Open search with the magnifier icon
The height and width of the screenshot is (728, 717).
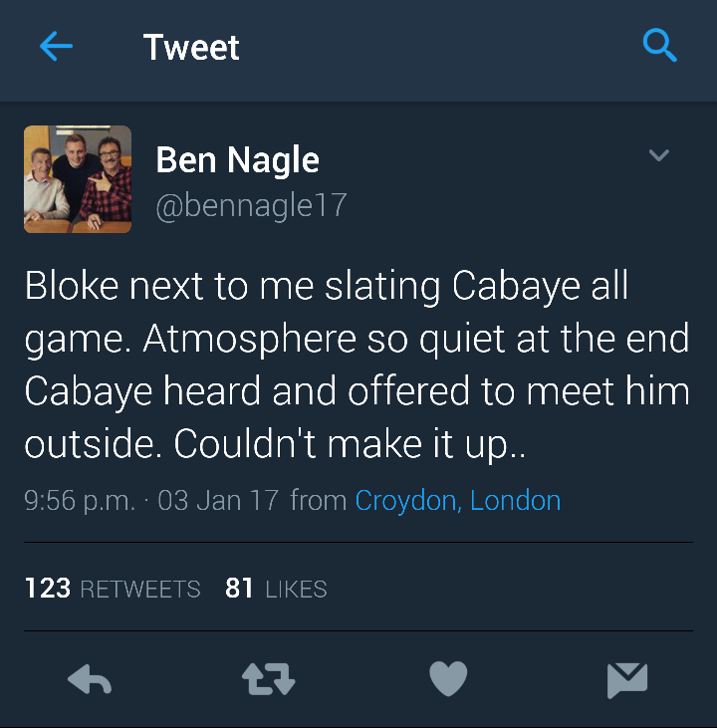pos(659,45)
